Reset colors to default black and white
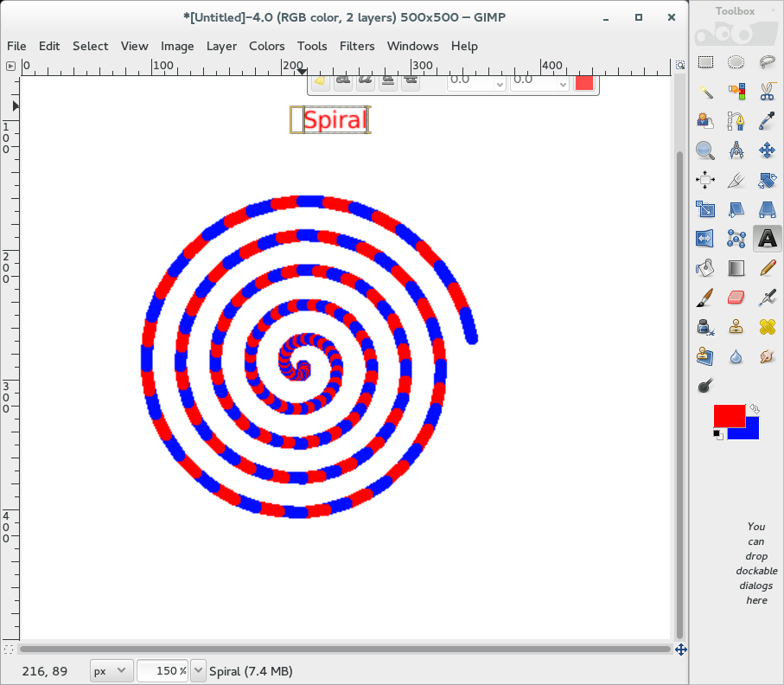The image size is (784, 685). 718,434
